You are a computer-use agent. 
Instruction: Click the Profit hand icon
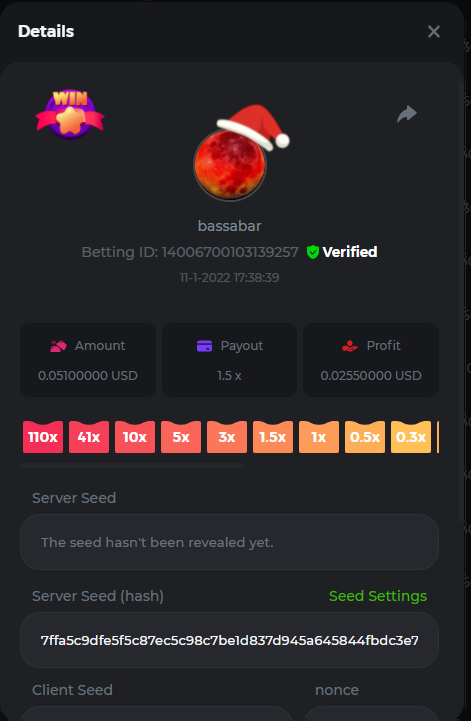point(350,346)
